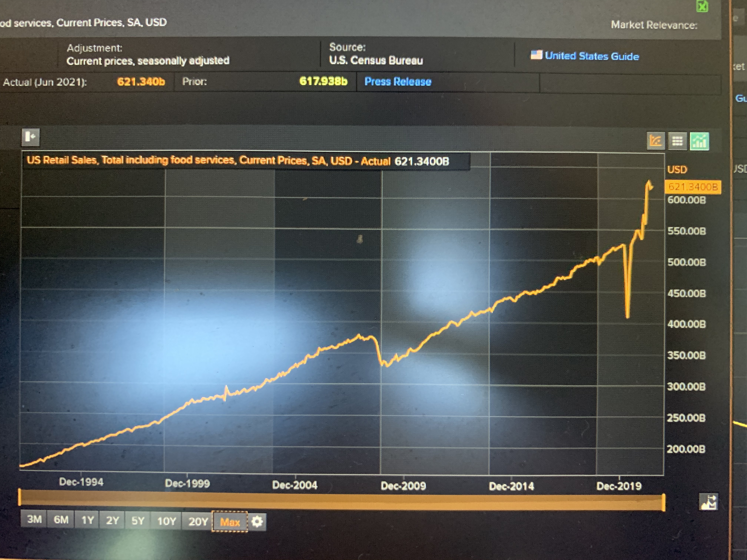Select the 6M time range
747x560 pixels.
(61, 520)
